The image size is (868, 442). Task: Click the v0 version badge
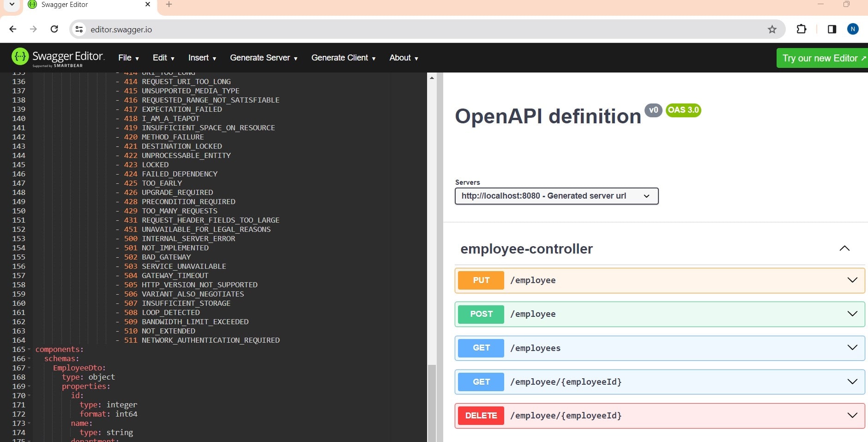click(653, 110)
